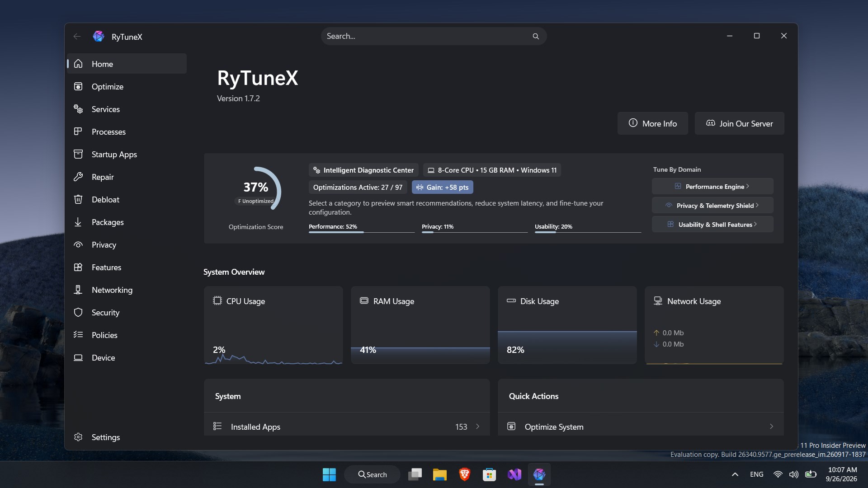
Task: Click the RyTuneX logo icon
Action: tap(99, 37)
